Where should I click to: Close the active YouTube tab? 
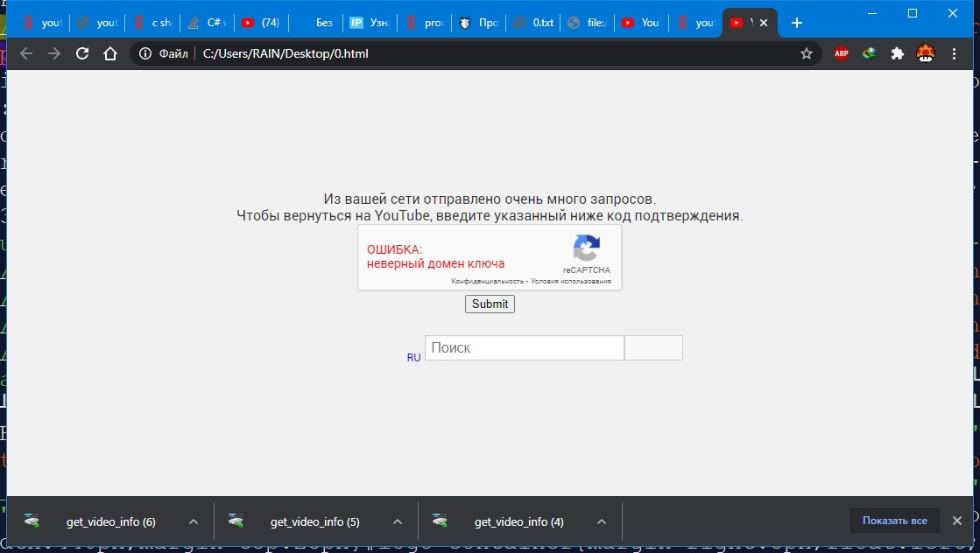[764, 23]
